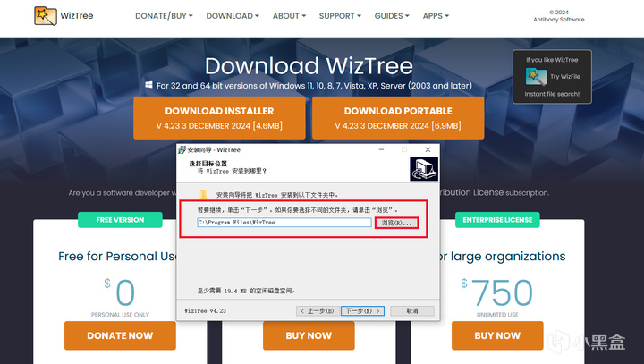Click the Cancel (取消) button
644x364 pixels.
pos(412,311)
